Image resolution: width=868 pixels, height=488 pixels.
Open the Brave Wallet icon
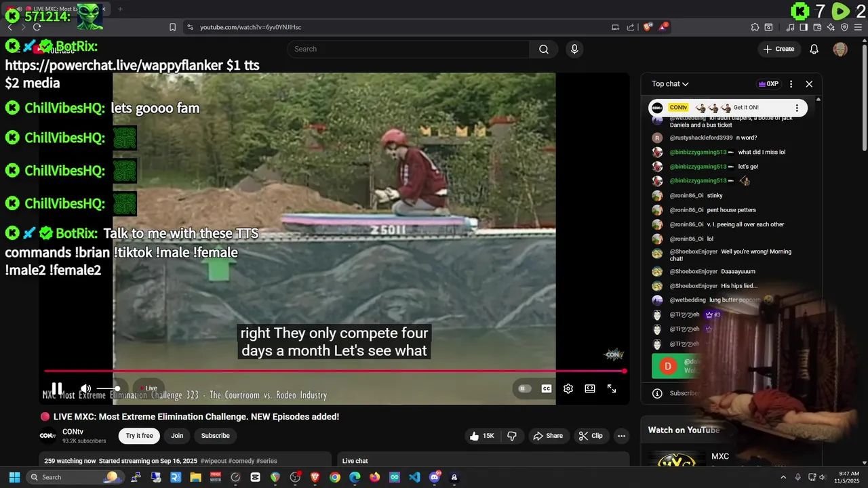point(817,27)
